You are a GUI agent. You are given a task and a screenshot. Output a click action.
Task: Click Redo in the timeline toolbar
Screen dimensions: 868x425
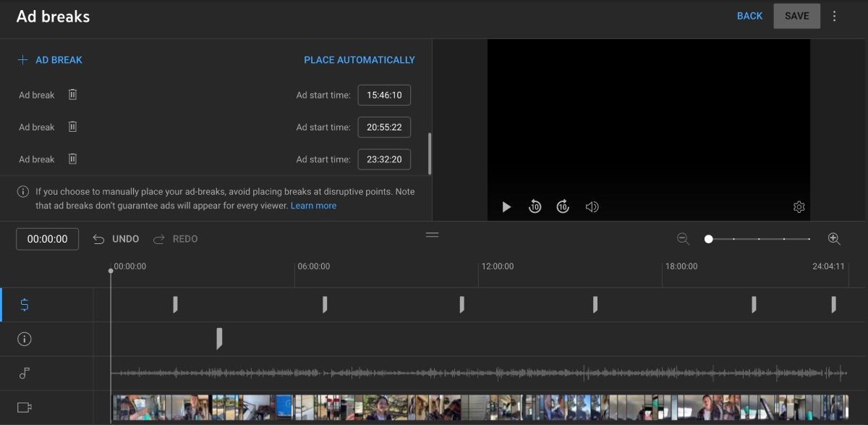(x=175, y=238)
